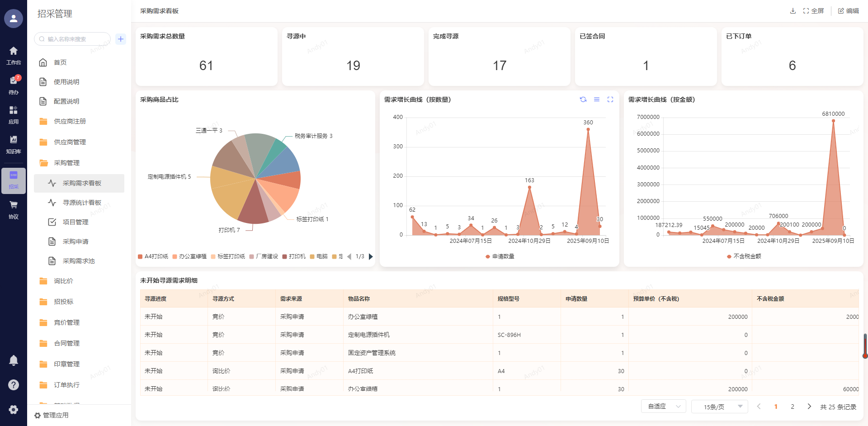
Task: Open the notification bell in left rail
Action: tap(14, 360)
